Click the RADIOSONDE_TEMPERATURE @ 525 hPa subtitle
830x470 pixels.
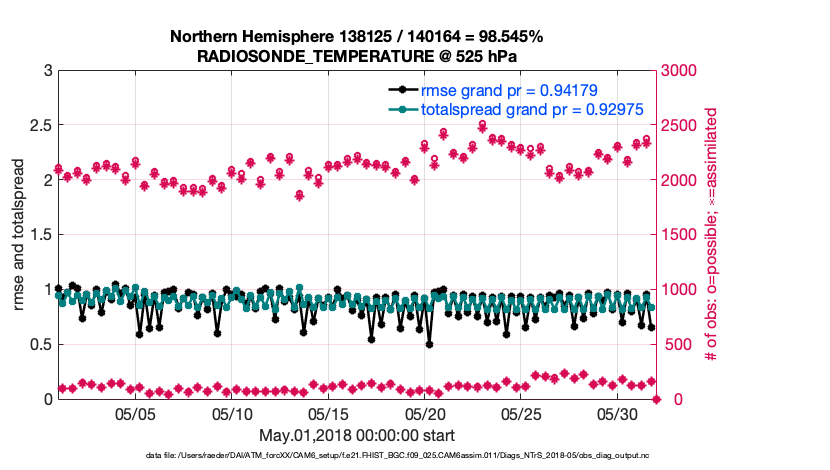coord(357,56)
